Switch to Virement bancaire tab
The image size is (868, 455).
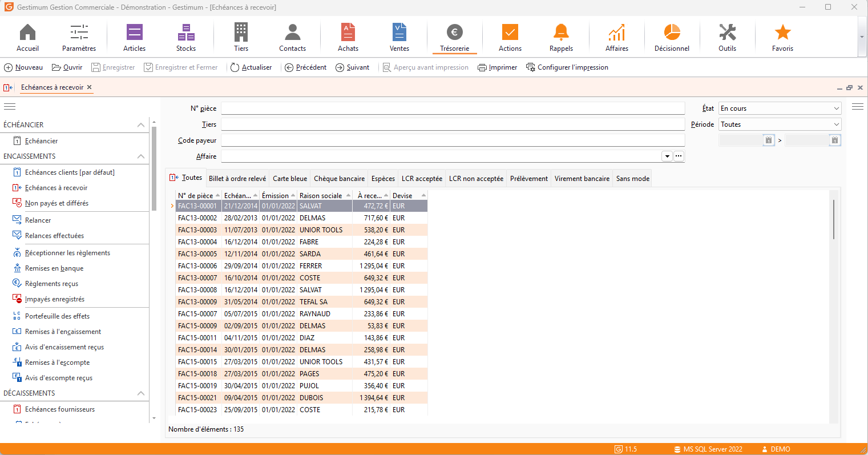pyautogui.click(x=582, y=179)
